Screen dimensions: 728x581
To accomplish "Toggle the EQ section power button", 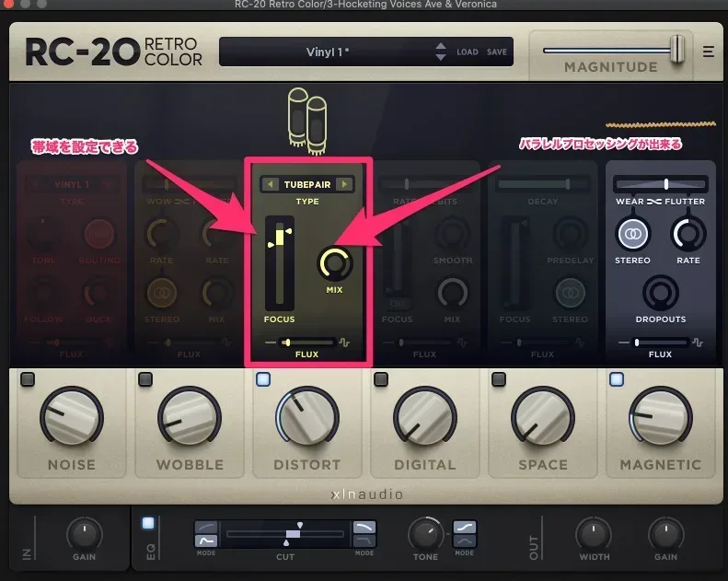I will (148, 523).
